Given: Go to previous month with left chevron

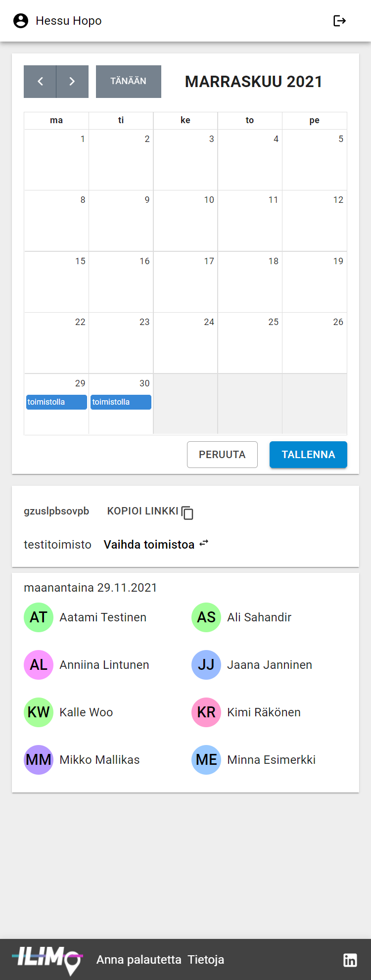Looking at the screenshot, I should (40, 82).
